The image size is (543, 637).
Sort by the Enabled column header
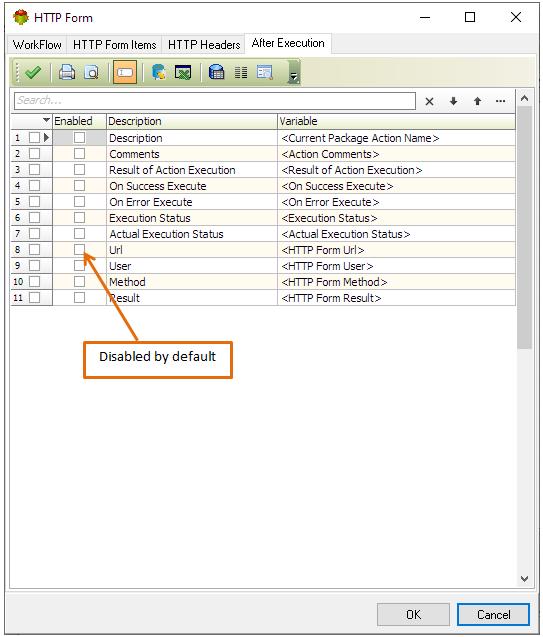pos(79,121)
